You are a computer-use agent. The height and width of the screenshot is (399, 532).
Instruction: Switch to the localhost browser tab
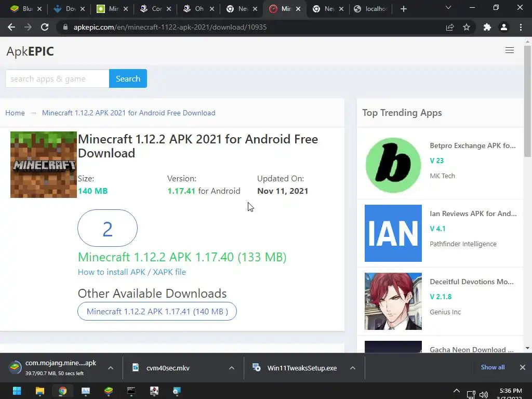tap(371, 9)
